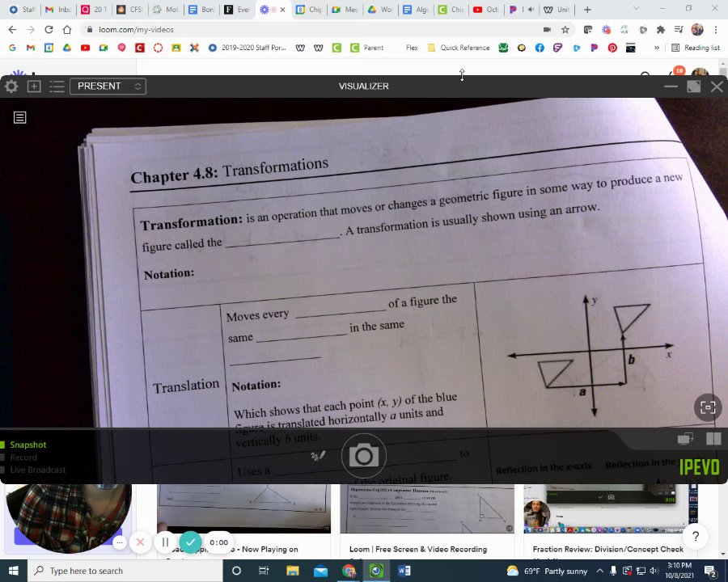The height and width of the screenshot is (582, 728).
Task: Open the volume control in system tray
Action: tap(654, 571)
